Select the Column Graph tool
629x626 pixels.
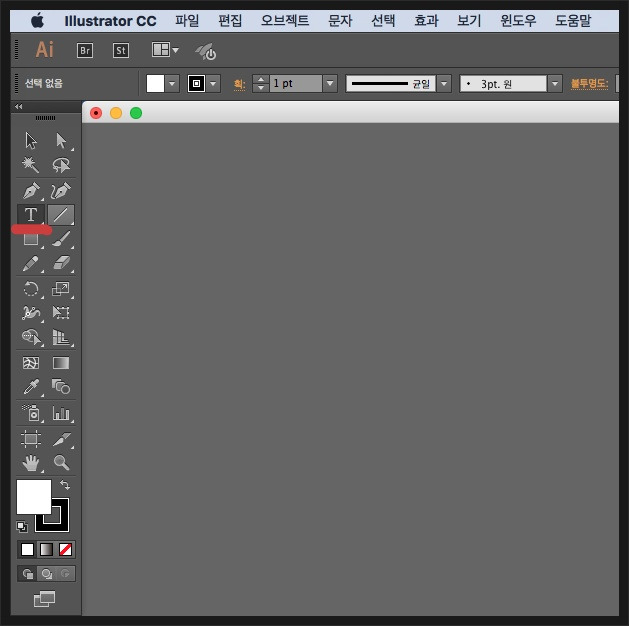[x=61, y=413]
